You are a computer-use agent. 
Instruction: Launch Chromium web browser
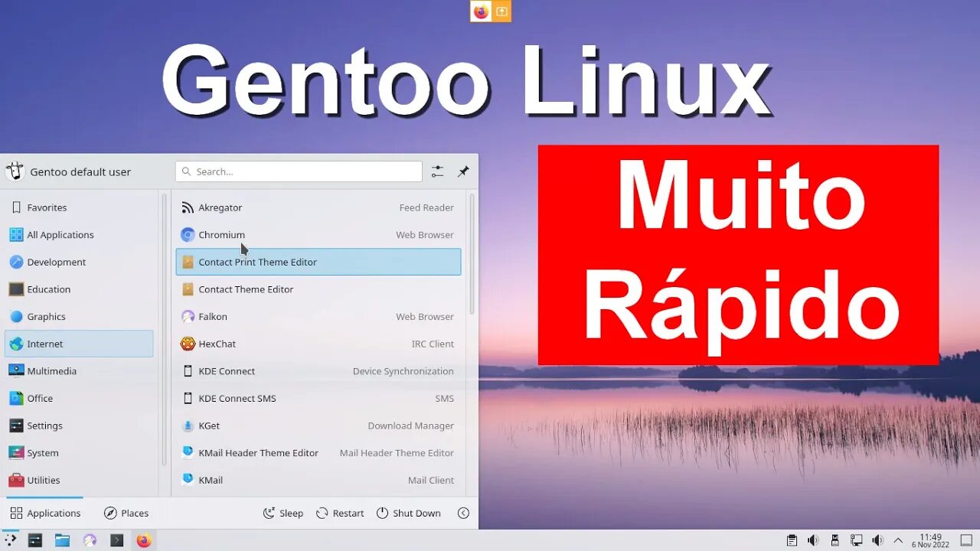pyautogui.click(x=318, y=235)
